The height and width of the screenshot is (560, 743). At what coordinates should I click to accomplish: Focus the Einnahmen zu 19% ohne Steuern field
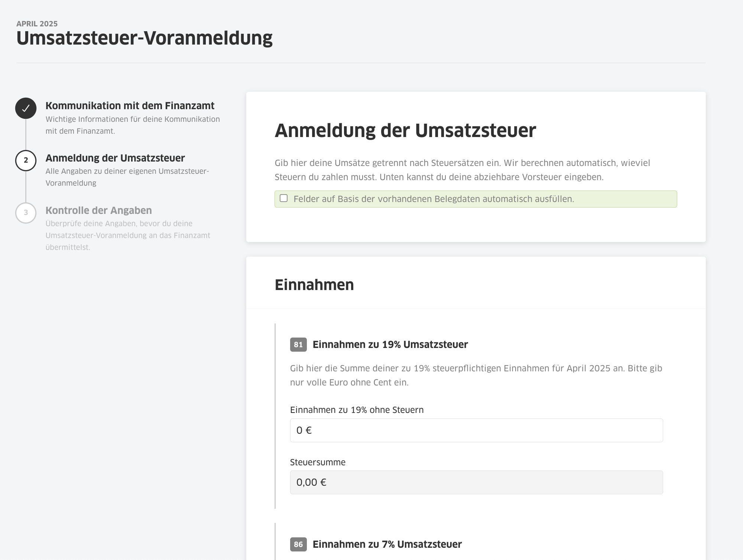[x=476, y=430]
